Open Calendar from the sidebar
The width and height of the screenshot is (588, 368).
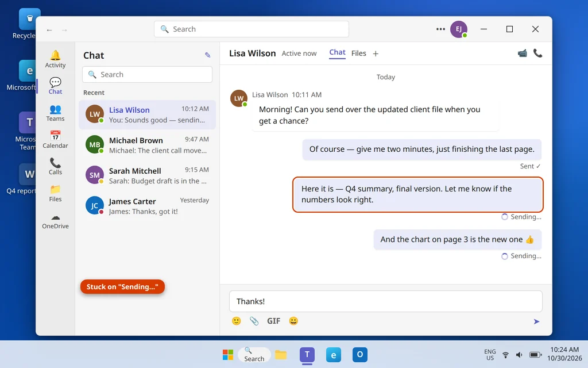[55, 140]
